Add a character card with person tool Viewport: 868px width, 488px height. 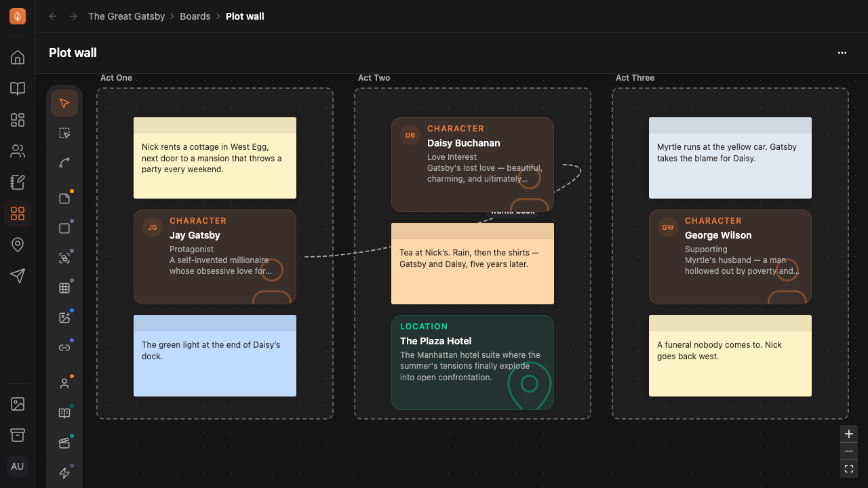(x=64, y=384)
